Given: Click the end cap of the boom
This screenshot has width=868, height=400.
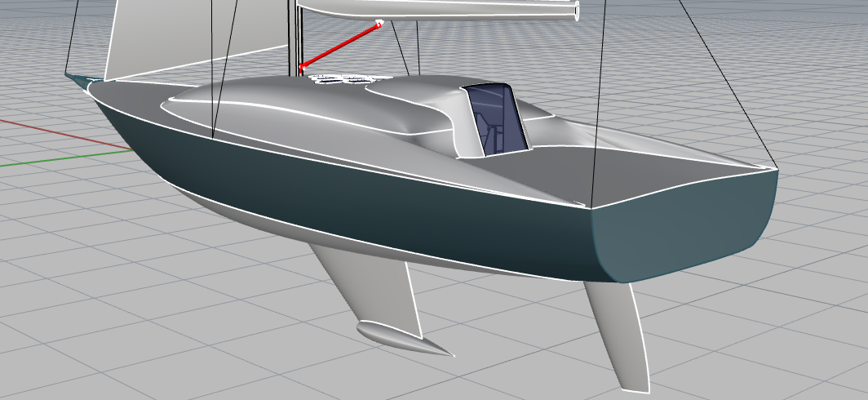Looking at the screenshot, I should click(x=578, y=11).
